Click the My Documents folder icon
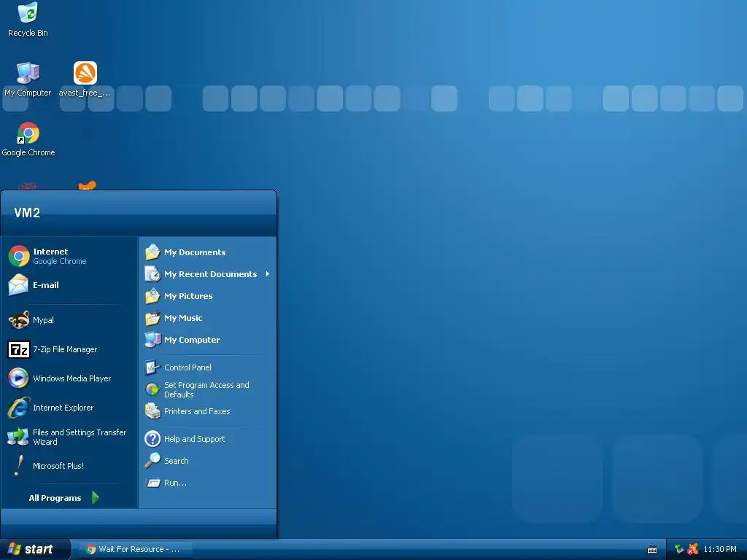 click(152, 252)
